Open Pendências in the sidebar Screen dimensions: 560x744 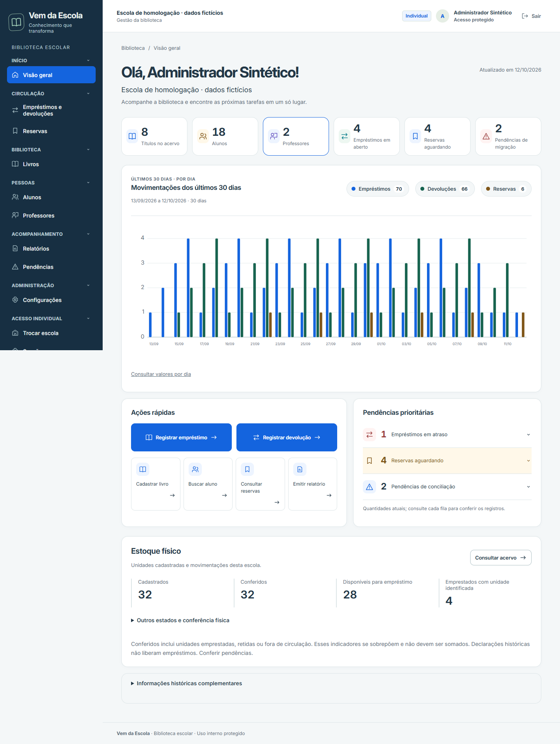[51, 267]
